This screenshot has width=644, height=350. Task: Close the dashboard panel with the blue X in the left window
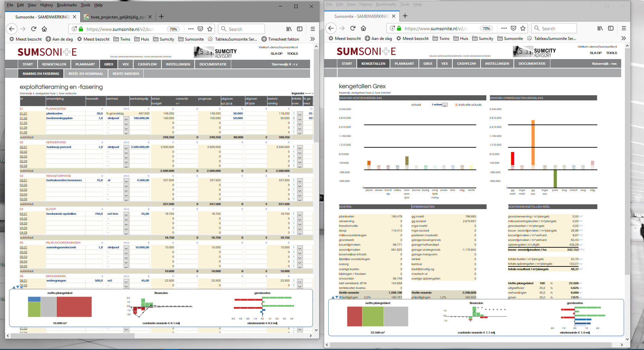(22, 287)
